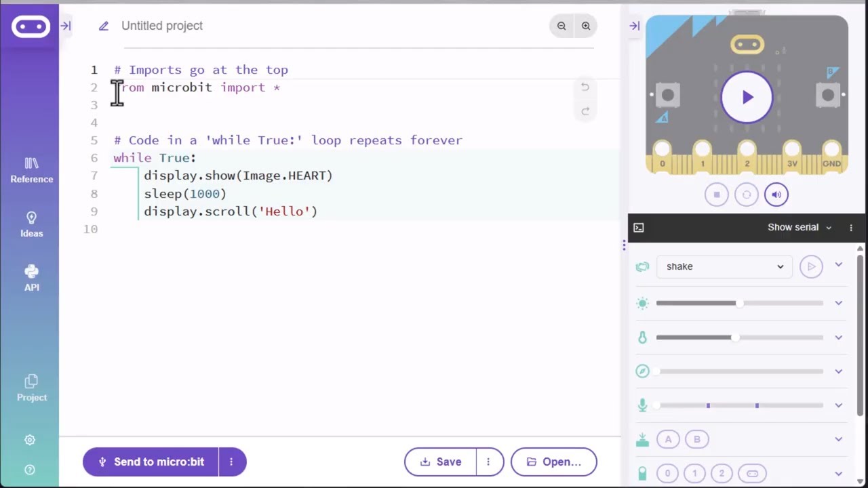This screenshot has height=488, width=868.
Task: Mute the simulator sound
Action: coord(776,195)
